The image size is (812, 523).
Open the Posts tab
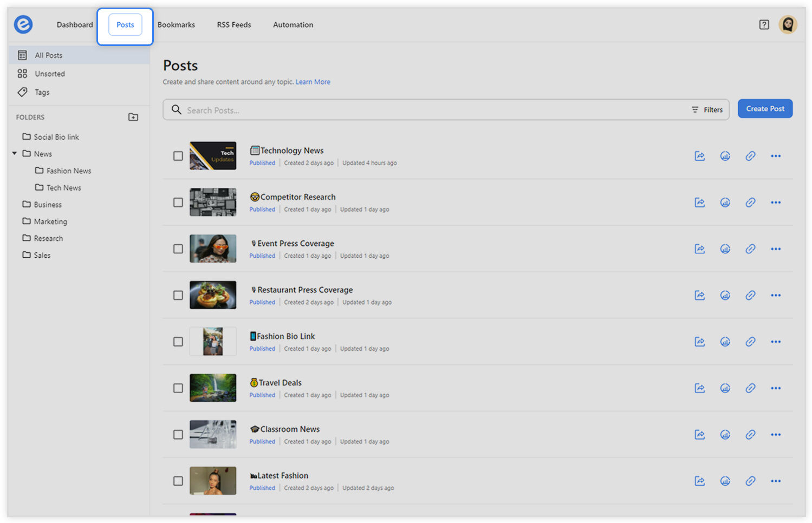pyautogui.click(x=125, y=25)
